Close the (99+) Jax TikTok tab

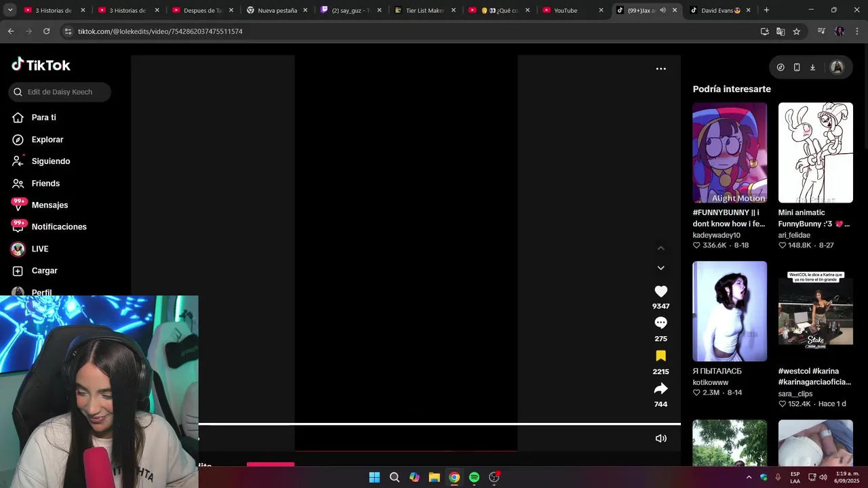tap(674, 10)
